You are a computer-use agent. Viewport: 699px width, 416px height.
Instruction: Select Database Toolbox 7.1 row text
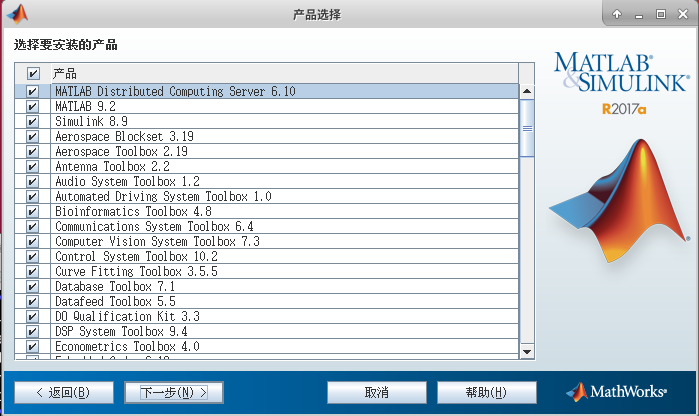tap(115, 286)
